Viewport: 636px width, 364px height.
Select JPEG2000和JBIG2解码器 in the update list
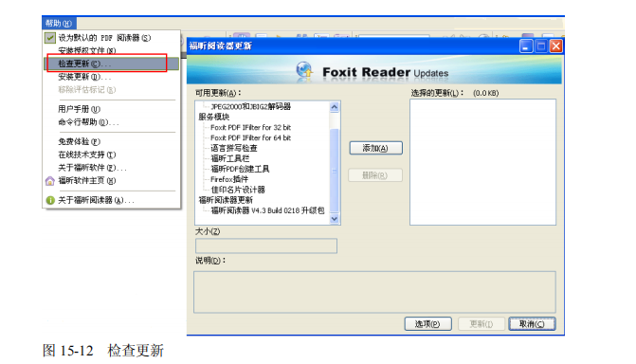(250, 106)
